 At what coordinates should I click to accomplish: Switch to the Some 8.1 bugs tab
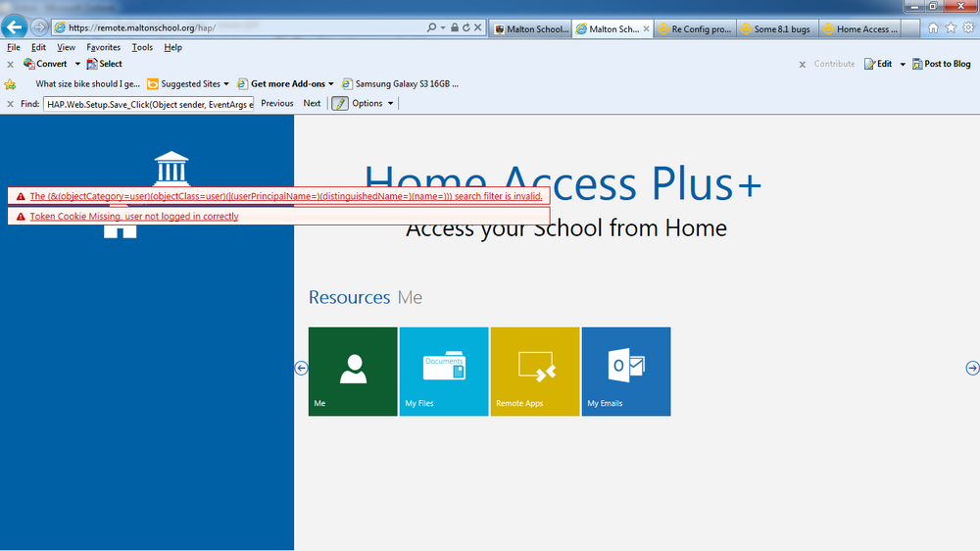777,28
